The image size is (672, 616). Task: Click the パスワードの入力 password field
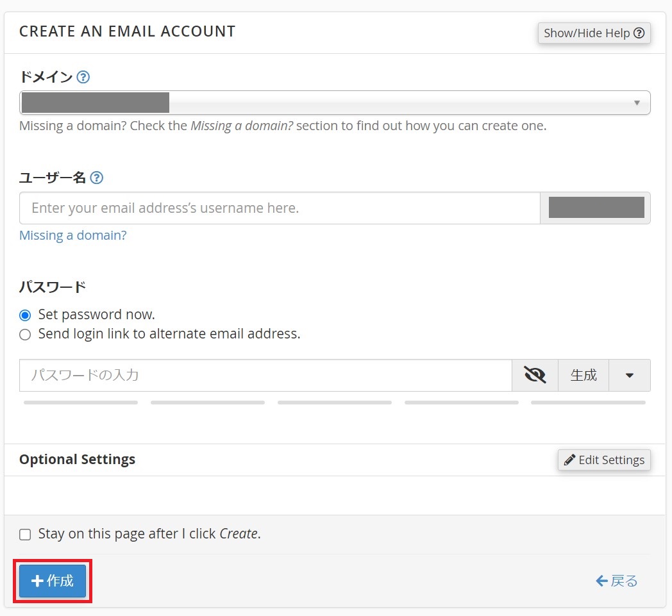[x=265, y=375]
